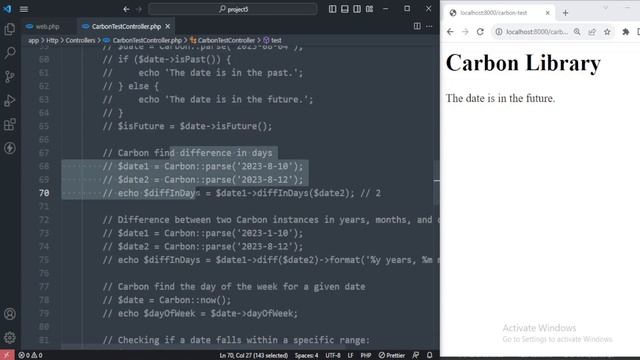The width and height of the screenshot is (640, 360).
Task: Go back with editor navigation arrow
Action: 127,9
